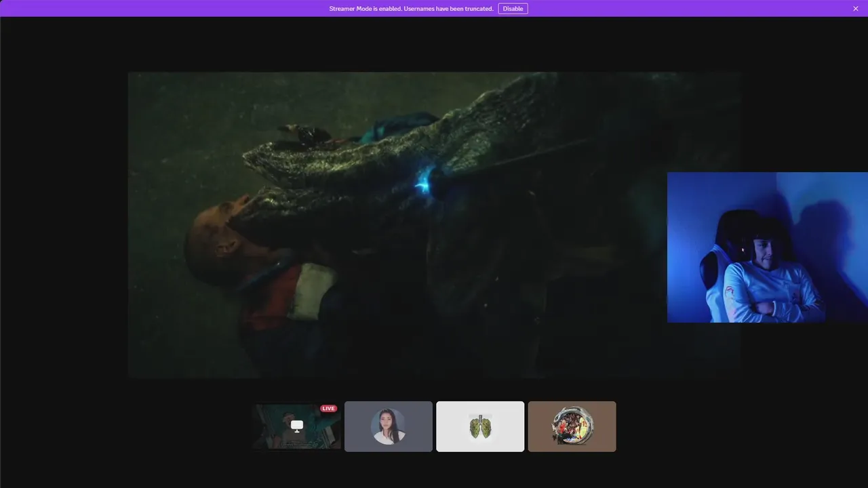Screen dimensions: 868x488
Task: Select the participant tile with lungs avatar
Action: point(480,426)
